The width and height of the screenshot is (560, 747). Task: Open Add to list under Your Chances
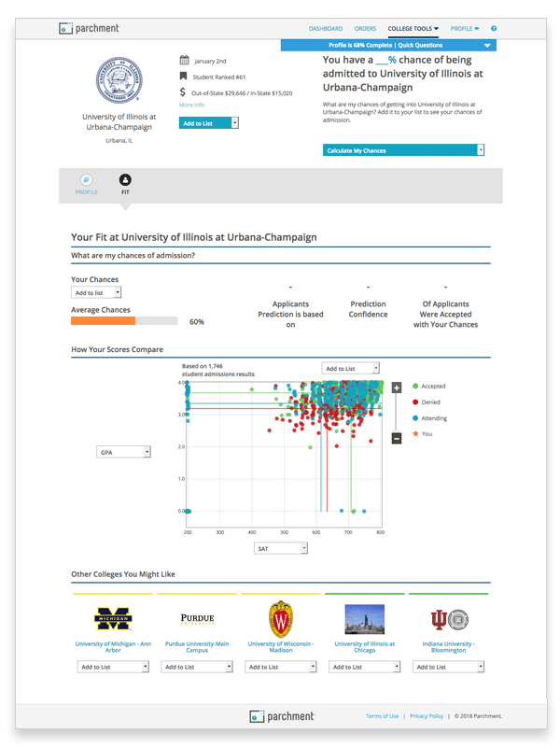[x=96, y=292]
